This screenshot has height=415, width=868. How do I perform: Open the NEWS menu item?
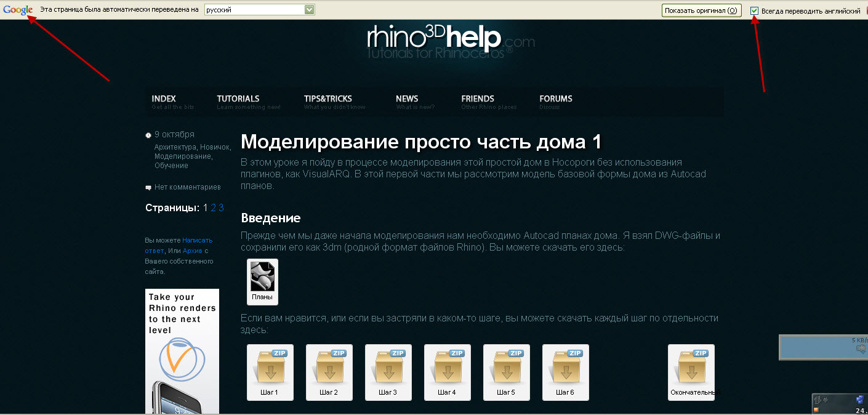[415, 102]
